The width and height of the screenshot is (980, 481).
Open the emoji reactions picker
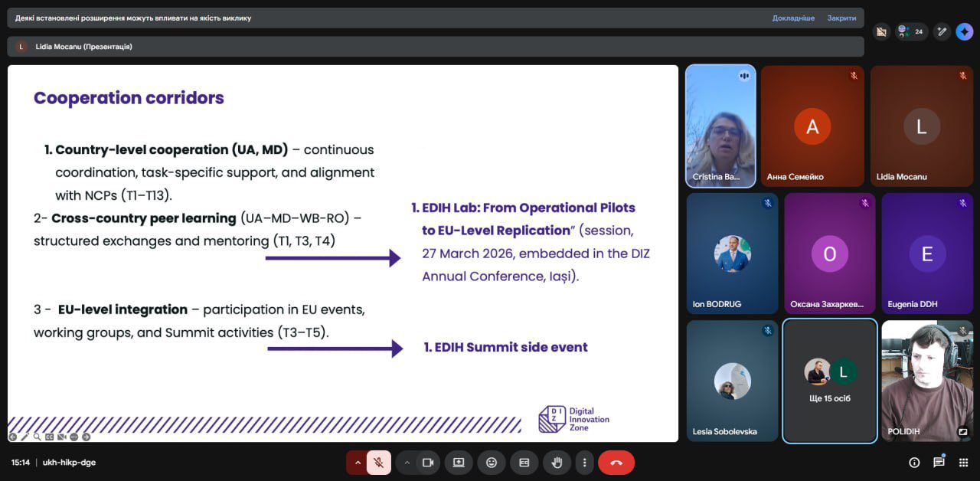[x=492, y=463]
